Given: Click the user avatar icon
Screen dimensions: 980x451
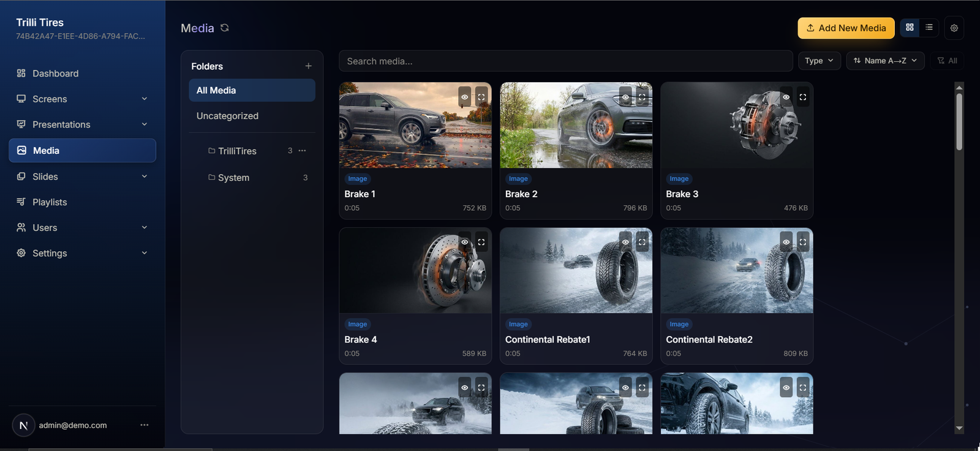Looking at the screenshot, I should pyautogui.click(x=23, y=425).
